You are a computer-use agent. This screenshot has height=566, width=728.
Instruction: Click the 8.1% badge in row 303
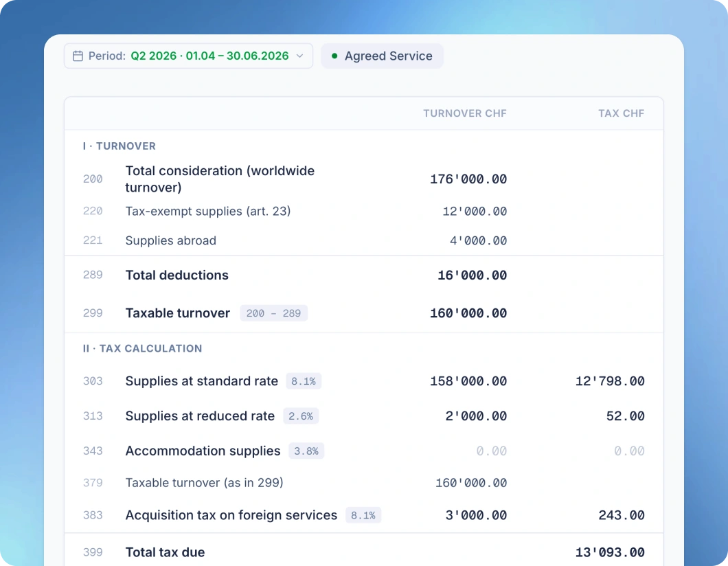point(304,381)
